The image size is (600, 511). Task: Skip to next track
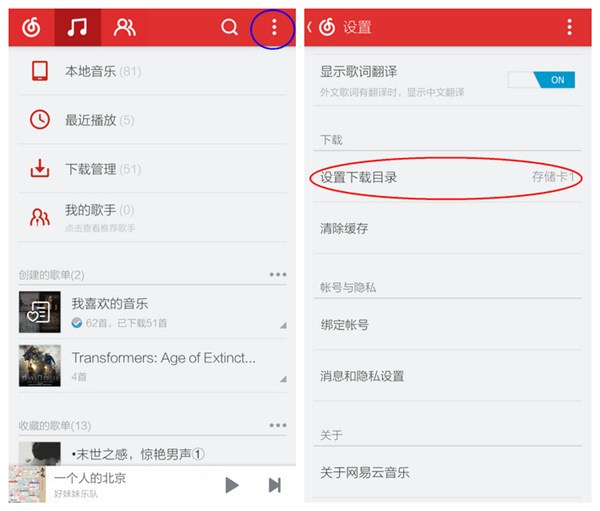275,485
